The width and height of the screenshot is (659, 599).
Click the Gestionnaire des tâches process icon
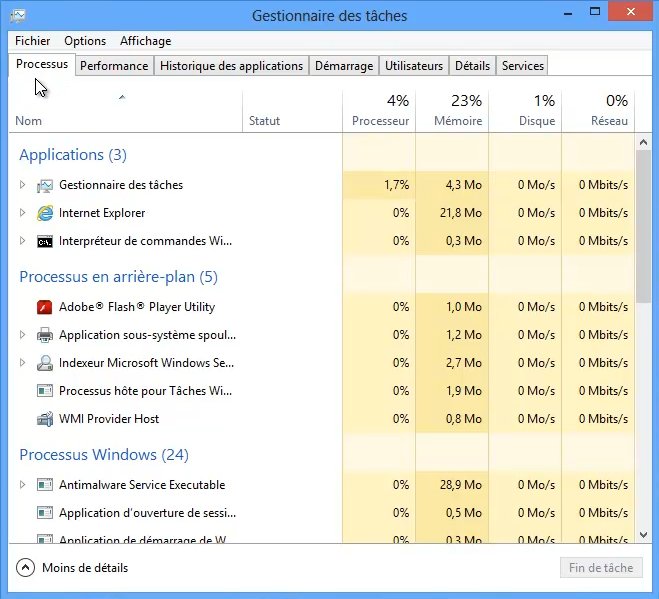[45, 185]
